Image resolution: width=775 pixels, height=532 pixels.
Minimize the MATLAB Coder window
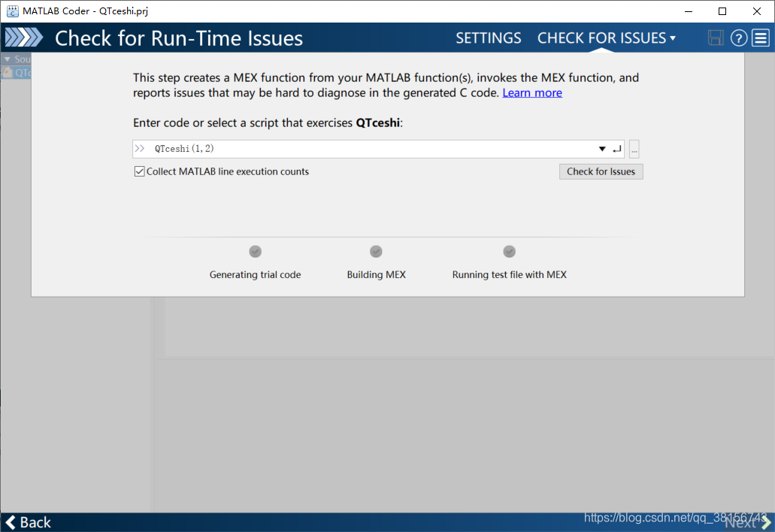coord(689,11)
